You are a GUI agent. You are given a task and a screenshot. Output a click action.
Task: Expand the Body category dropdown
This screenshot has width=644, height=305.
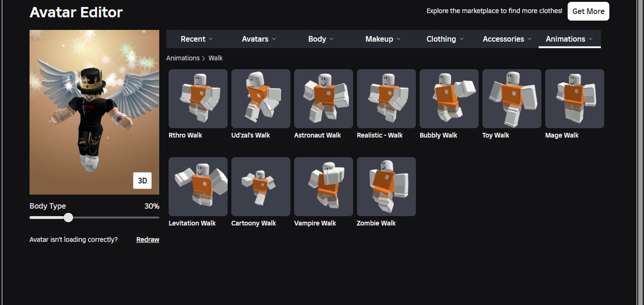321,39
